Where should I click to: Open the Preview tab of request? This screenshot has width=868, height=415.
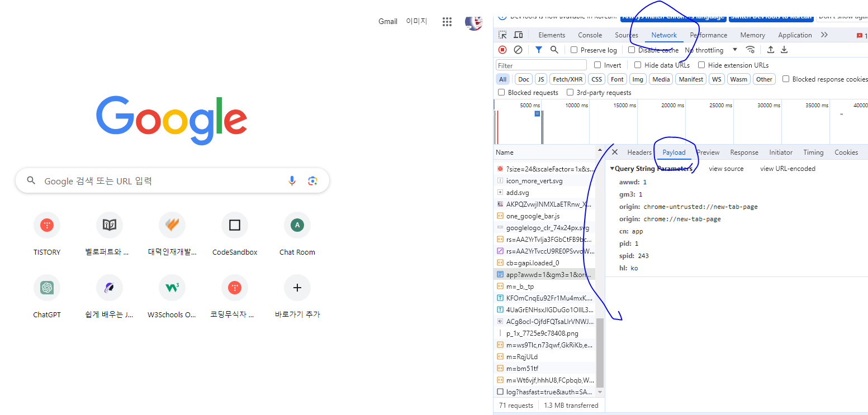[708, 152]
